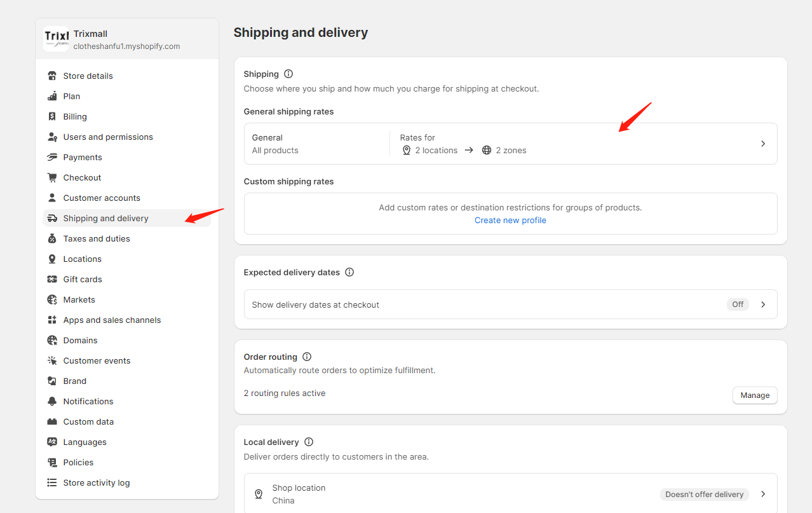Image resolution: width=812 pixels, height=513 pixels.
Task: Select Custom data in sidebar
Action: click(x=127, y=421)
